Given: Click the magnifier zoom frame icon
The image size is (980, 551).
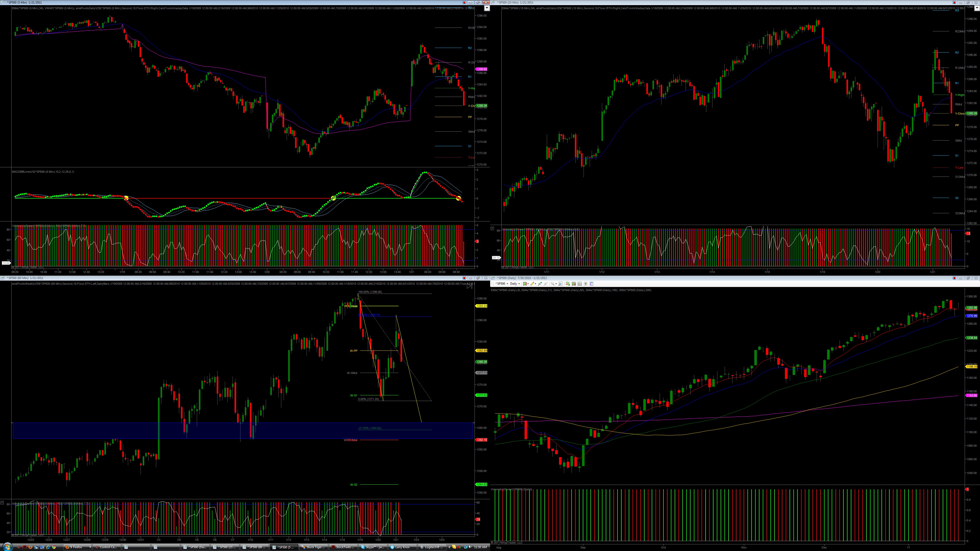Looking at the screenshot, I should point(560,284).
